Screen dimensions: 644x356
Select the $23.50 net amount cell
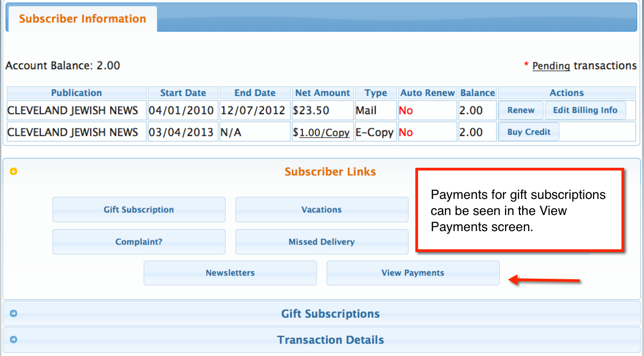tap(323, 110)
